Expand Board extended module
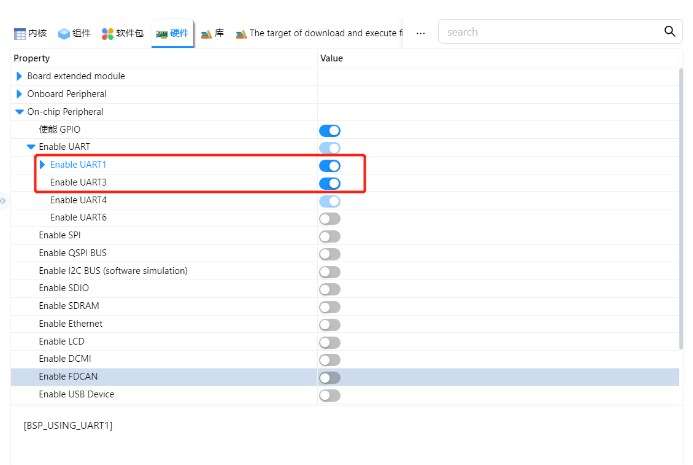 point(19,76)
